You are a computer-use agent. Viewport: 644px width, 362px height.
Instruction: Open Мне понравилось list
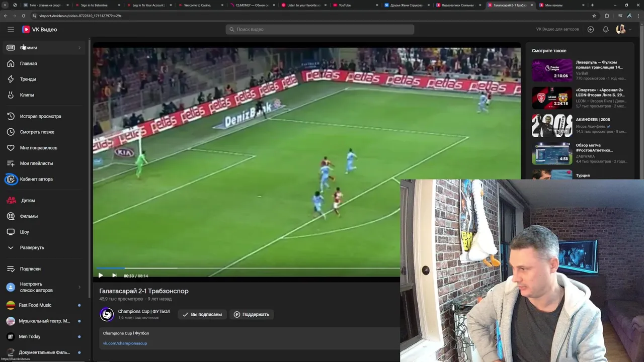44,148
